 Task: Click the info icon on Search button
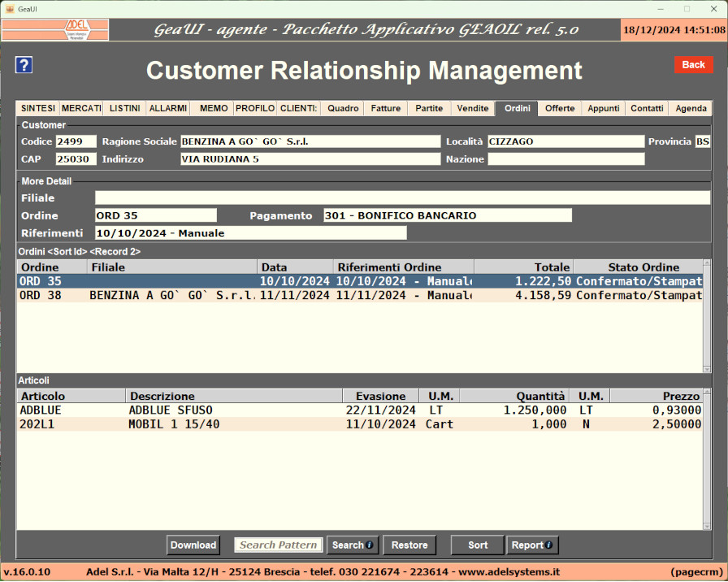click(x=370, y=545)
